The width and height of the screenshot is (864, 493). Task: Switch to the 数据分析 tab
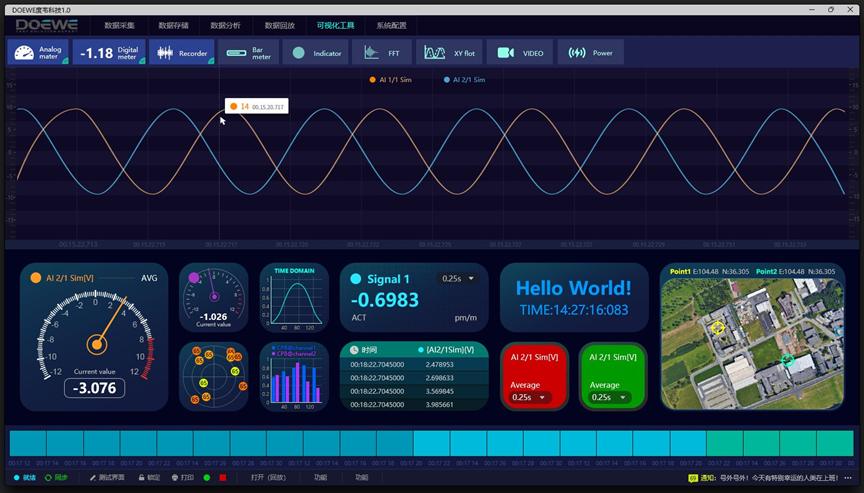click(225, 26)
